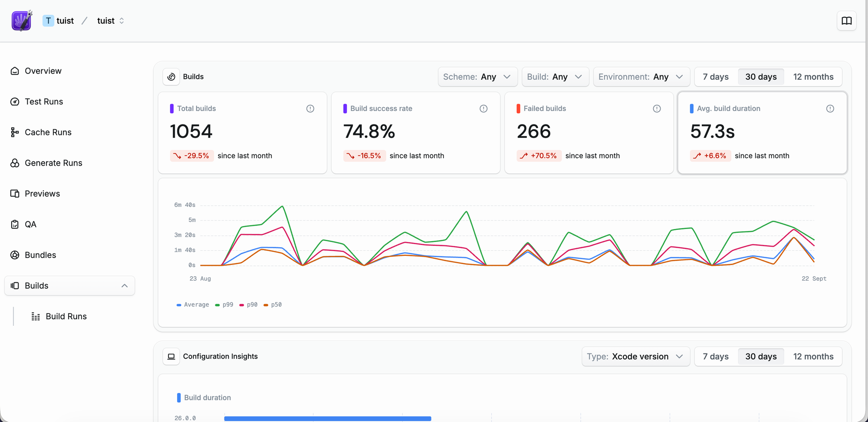Open the Scheme filter dropdown

[x=477, y=77]
